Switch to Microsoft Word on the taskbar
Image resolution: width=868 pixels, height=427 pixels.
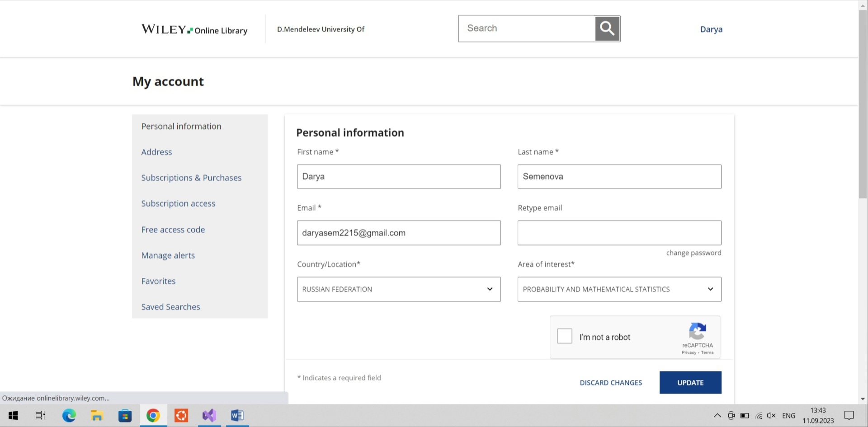point(237,415)
